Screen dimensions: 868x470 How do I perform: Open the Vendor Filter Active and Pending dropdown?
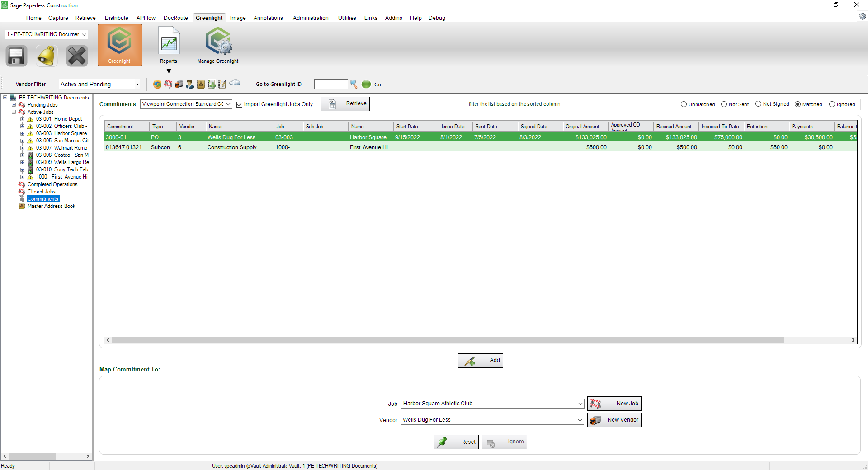pos(99,84)
